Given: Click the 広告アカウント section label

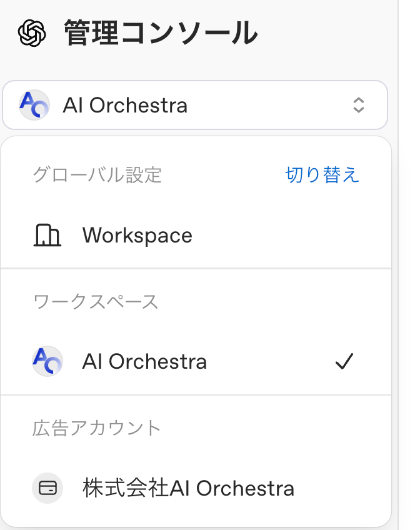Looking at the screenshot, I should 97,428.
